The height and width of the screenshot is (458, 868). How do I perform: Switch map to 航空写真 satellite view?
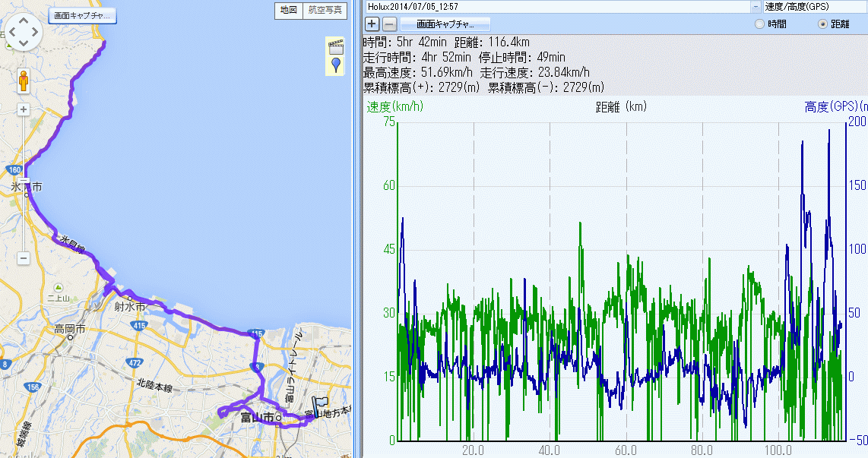[325, 10]
